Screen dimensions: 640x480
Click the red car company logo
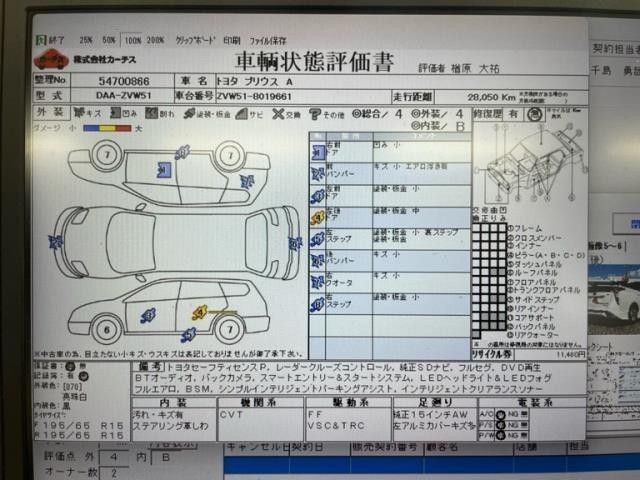[x=51, y=60]
